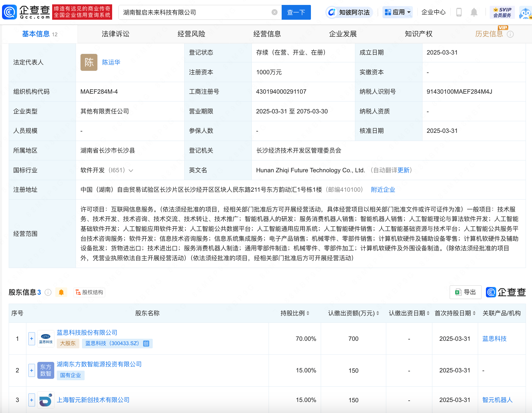Switch to the 法律诉讼 tab
The image size is (532, 413).
116,34
